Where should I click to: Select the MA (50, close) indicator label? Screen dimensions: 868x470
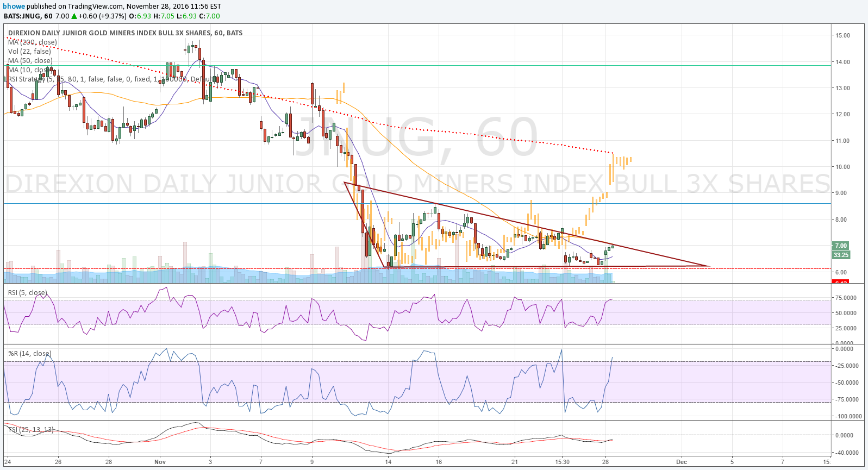click(30, 61)
